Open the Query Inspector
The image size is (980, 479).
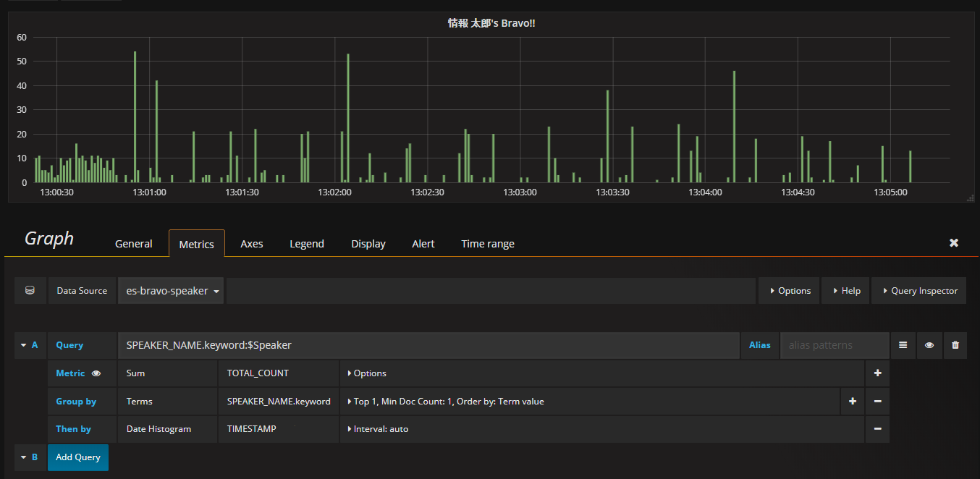(x=919, y=291)
